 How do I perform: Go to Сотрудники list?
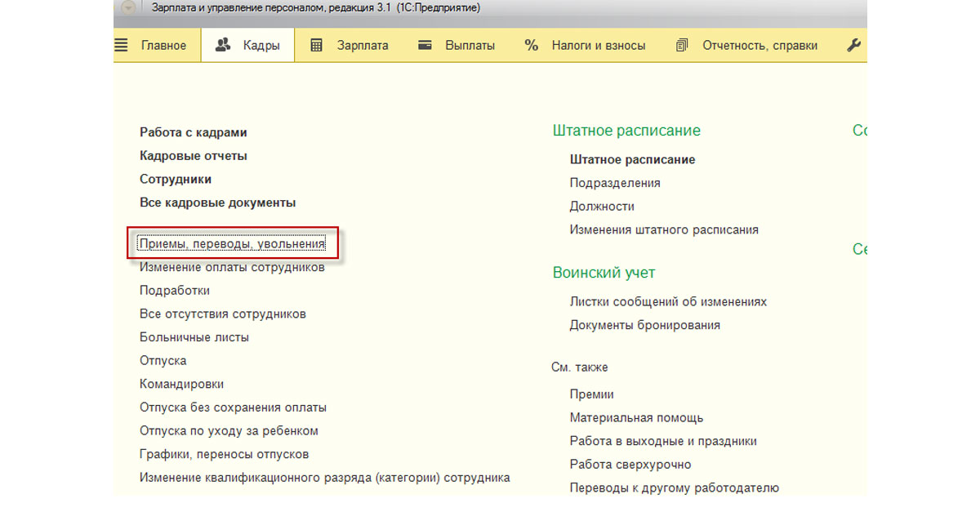click(176, 179)
